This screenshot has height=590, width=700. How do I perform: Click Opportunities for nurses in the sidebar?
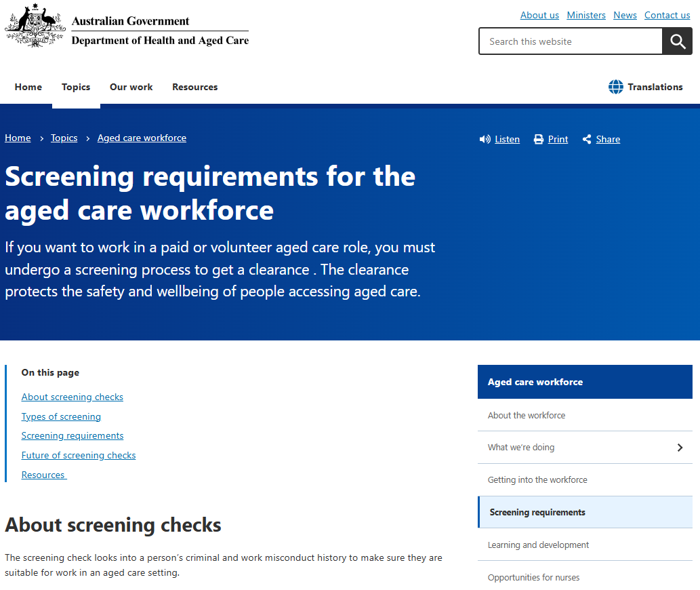point(533,577)
